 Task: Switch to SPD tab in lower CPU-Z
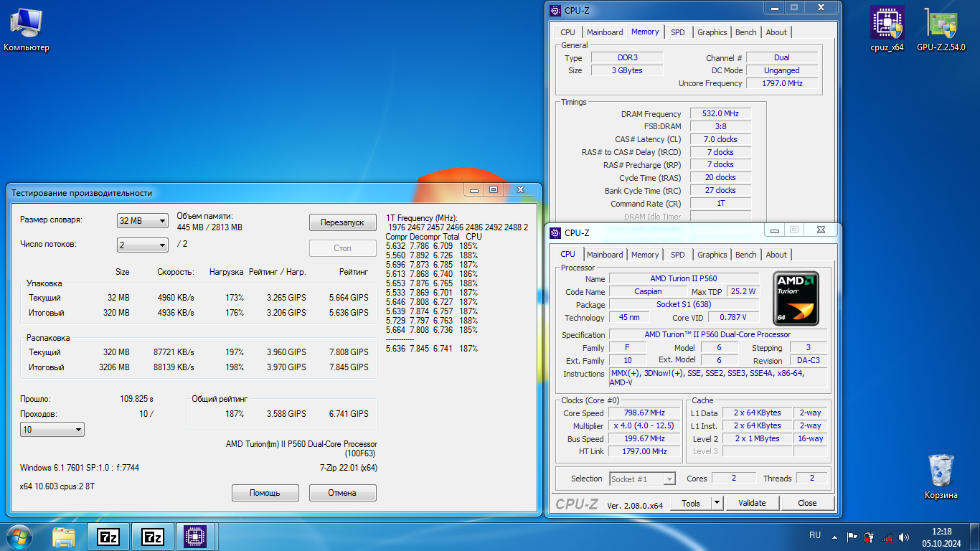(x=678, y=255)
